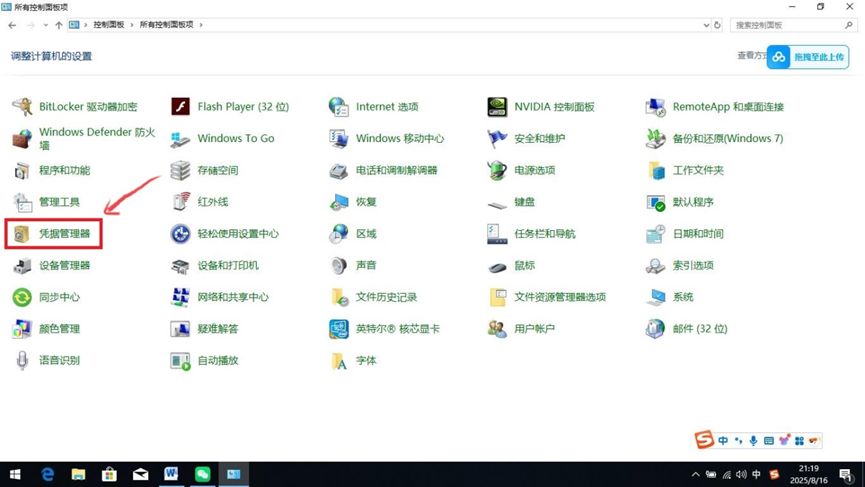Open the 程序和功能 icon
Viewport: 865px width, 487px height.
(23, 170)
